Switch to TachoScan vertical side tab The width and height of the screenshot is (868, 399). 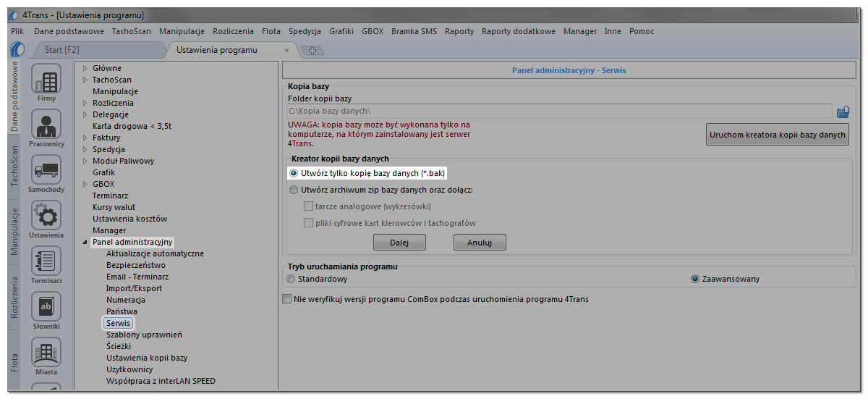coord(14,167)
